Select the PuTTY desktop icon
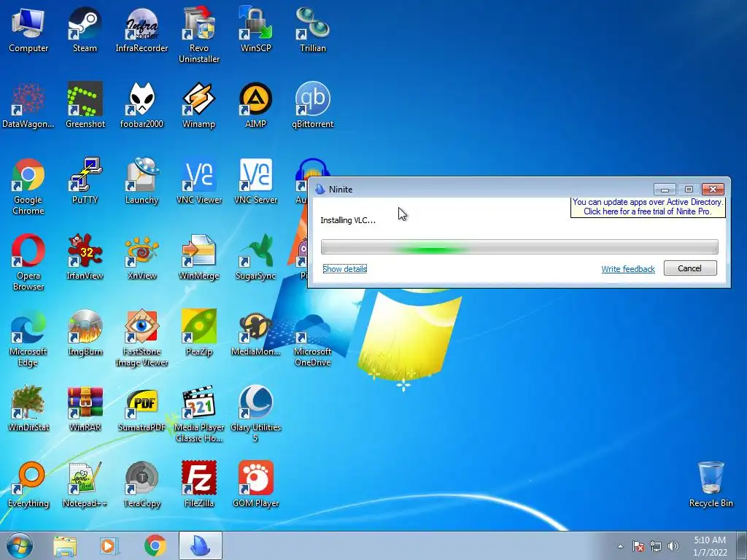Image resolution: width=747 pixels, height=560 pixels. point(85,182)
